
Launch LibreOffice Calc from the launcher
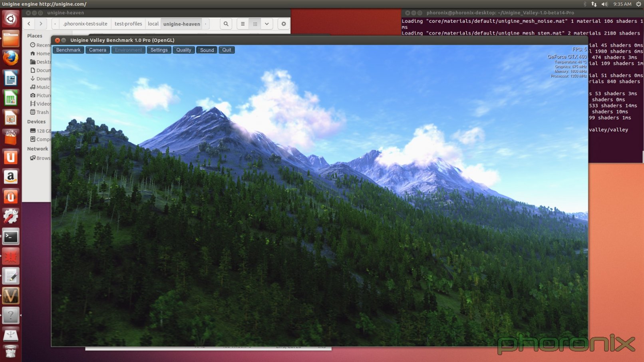click(x=11, y=98)
